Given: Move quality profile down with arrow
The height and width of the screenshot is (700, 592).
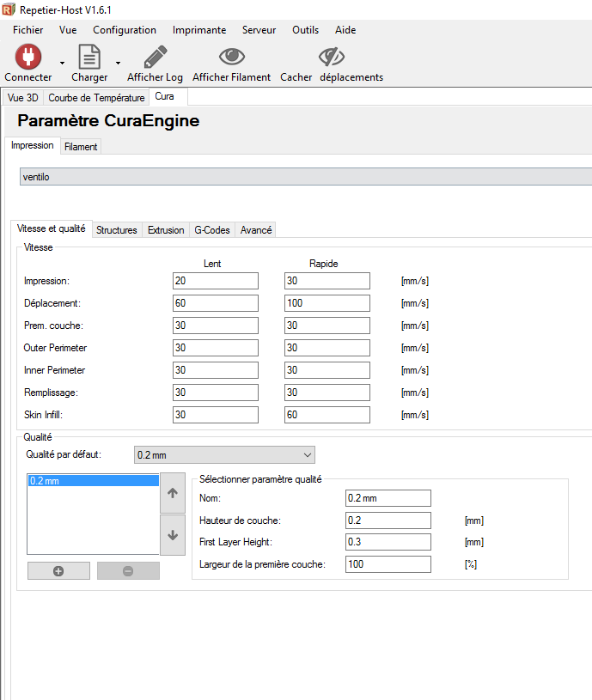Looking at the screenshot, I should (x=173, y=535).
